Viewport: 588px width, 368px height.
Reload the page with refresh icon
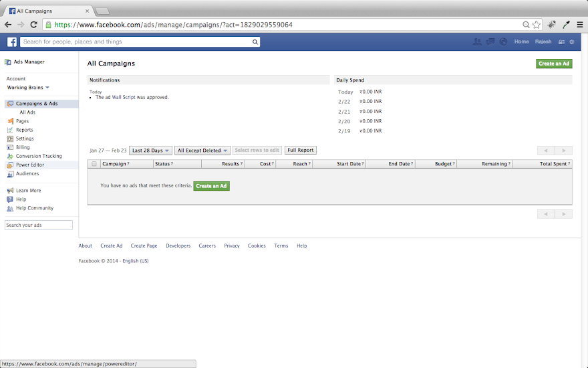click(x=34, y=25)
